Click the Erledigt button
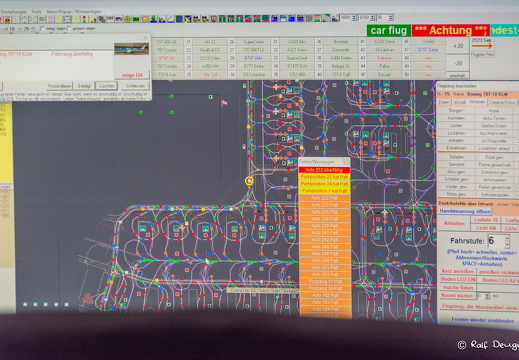 click(x=84, y=86)
